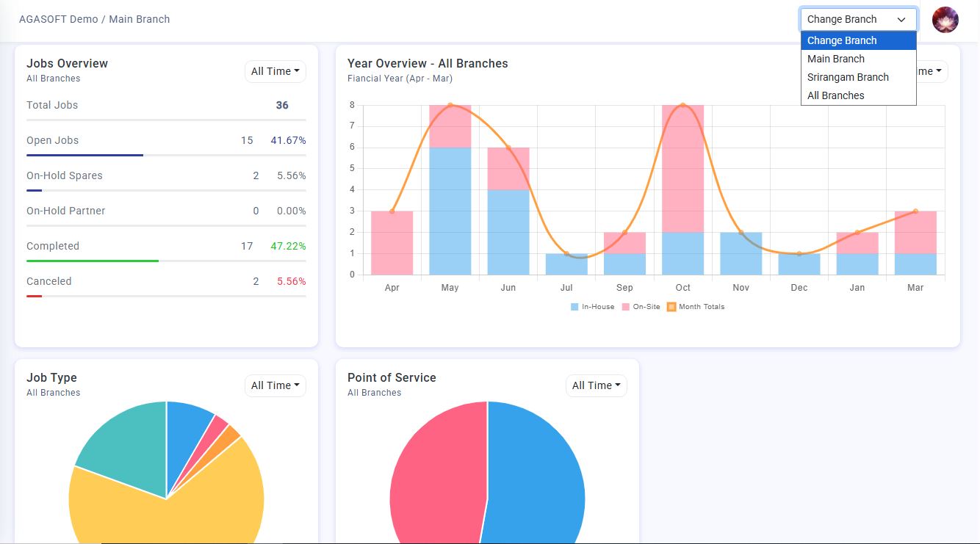The height and width of the screenshot is (544, 980).
Task: Click June's blue In-House bar segment
Action: [508, 232]
